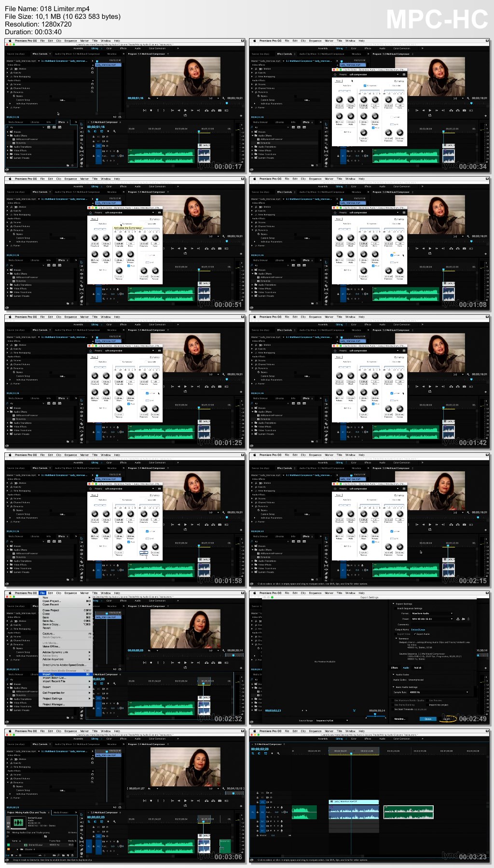Image resolution: width=494 pixels, height=868 pixels.
Task: Switch to the Publish tab in the 00:02:49 Export Settings
Action: tap(418, 668)
